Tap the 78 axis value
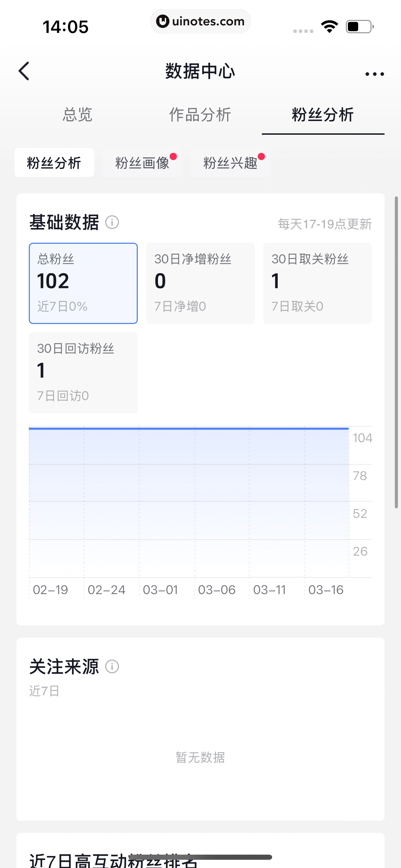 (360, 475)
